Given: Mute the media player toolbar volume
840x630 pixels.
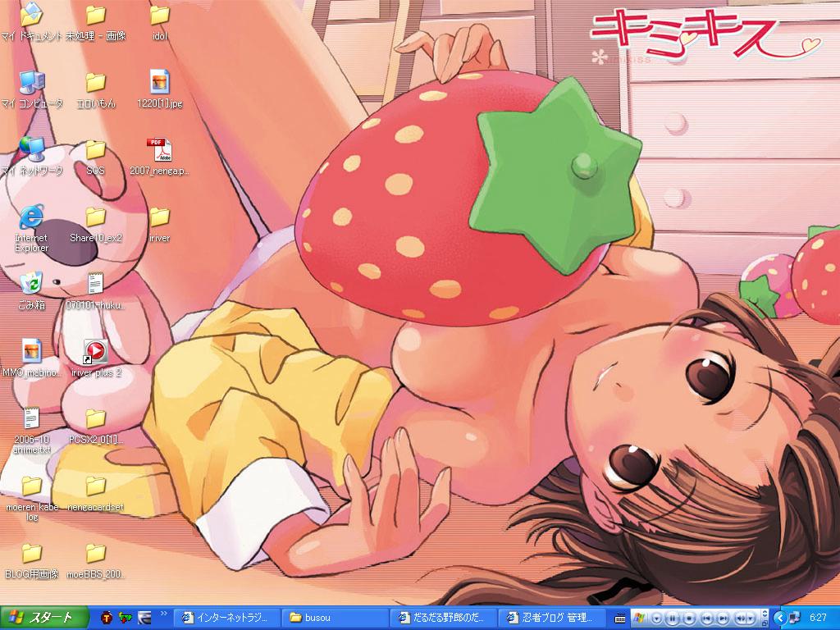Looking at the screenshot, I should [x=742, y=619].
